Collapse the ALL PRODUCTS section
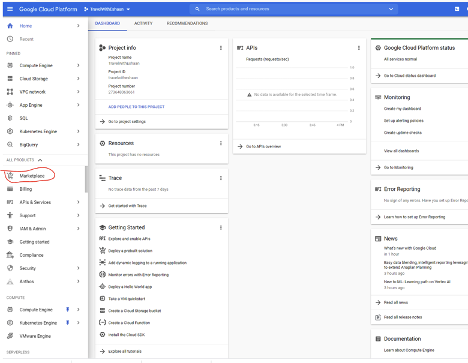The height and width of the screenshot is (363, 468). (x=40, y=160)
